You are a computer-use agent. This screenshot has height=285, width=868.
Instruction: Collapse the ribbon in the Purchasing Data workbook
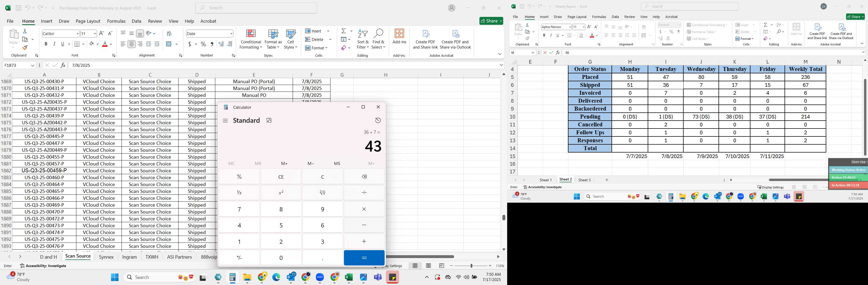point(499,54)
